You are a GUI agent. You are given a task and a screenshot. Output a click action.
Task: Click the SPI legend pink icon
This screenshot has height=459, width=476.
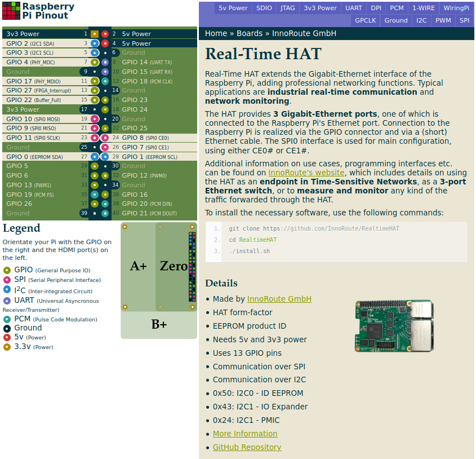pyautogui.click(x=7, y=280)
